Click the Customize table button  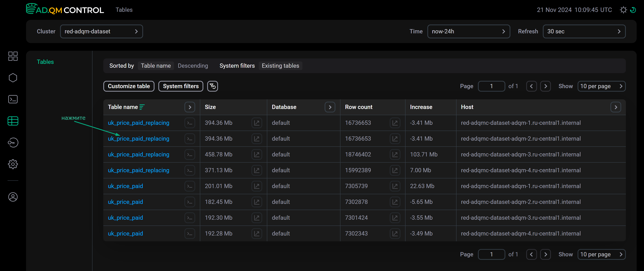[129, 86]
